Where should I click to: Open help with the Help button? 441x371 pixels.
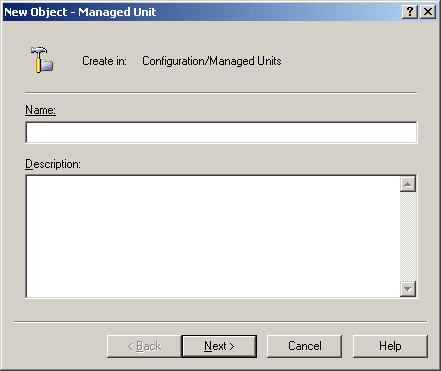(x=390, y=346)
